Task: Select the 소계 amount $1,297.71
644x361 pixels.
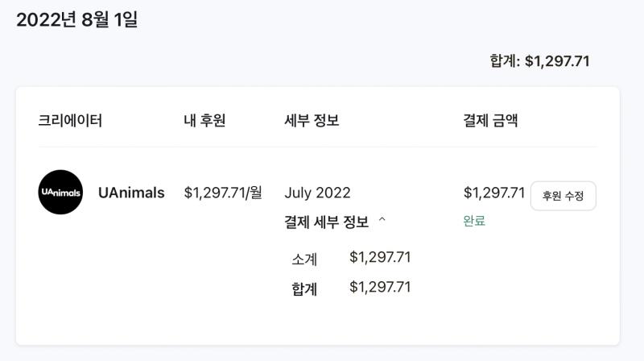Action: pos(380,257)
